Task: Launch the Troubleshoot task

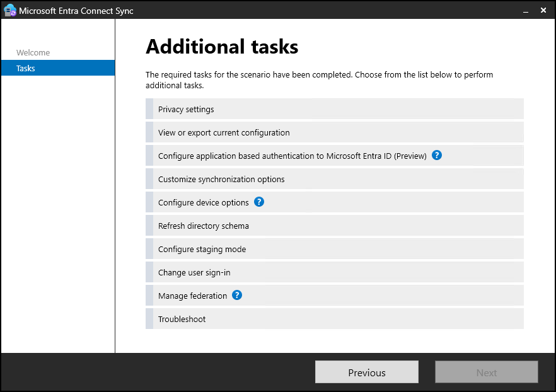Action: click(x=182, y=320)
